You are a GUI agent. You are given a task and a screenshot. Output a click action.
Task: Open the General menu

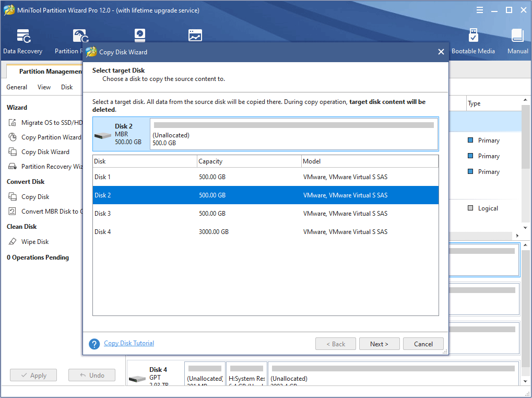17,87
